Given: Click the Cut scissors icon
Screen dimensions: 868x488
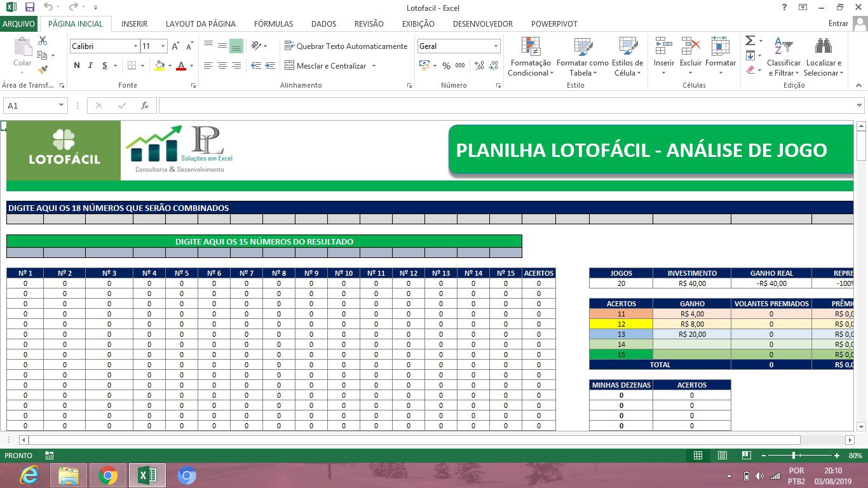Looking at the screenshot, I should (x=43, y=41).
